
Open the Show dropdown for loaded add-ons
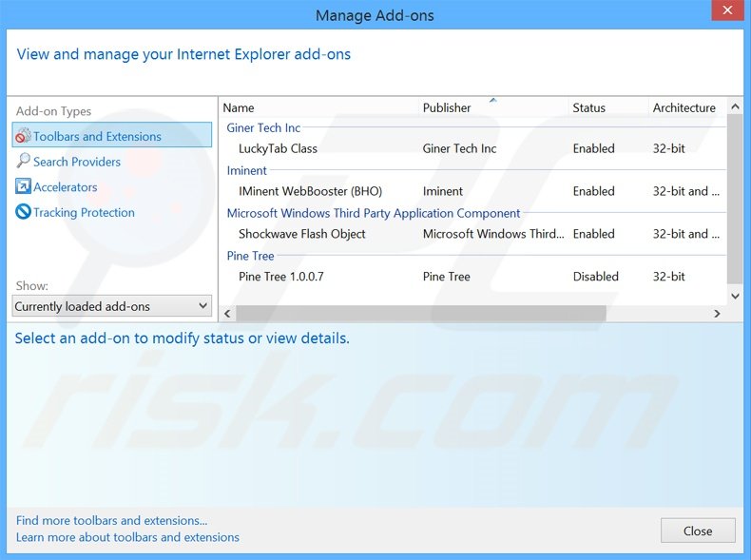point(112,306)
